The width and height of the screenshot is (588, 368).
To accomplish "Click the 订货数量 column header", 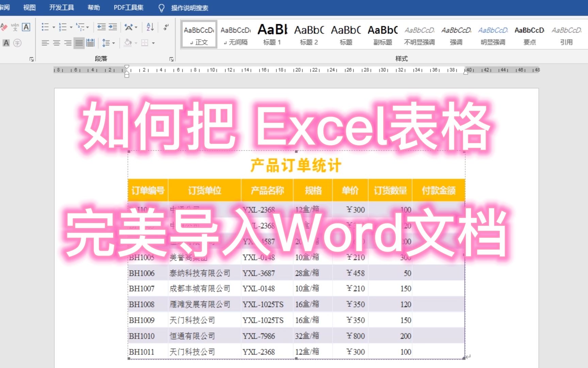I will click(390, 190).
